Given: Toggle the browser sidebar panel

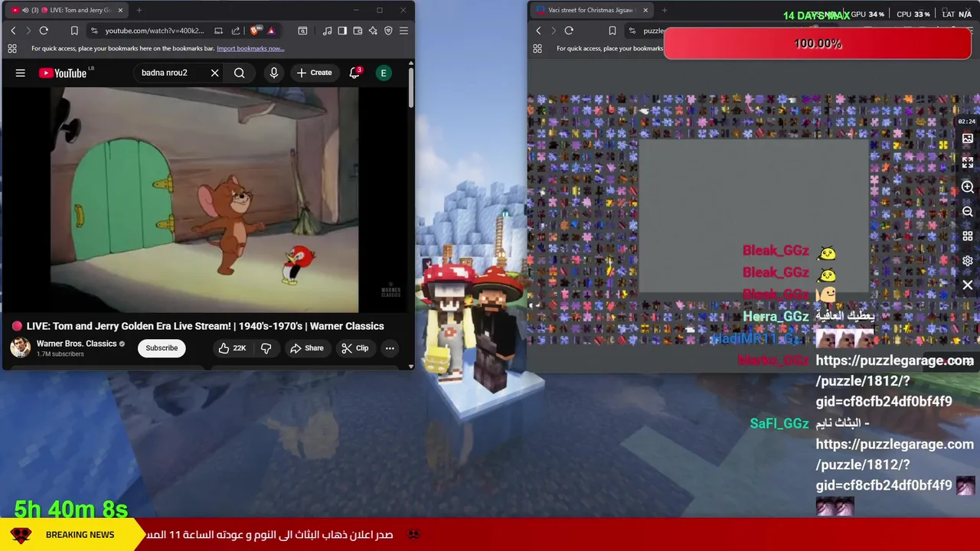Looking at the screenshot, I should click(x=342, y=31).
